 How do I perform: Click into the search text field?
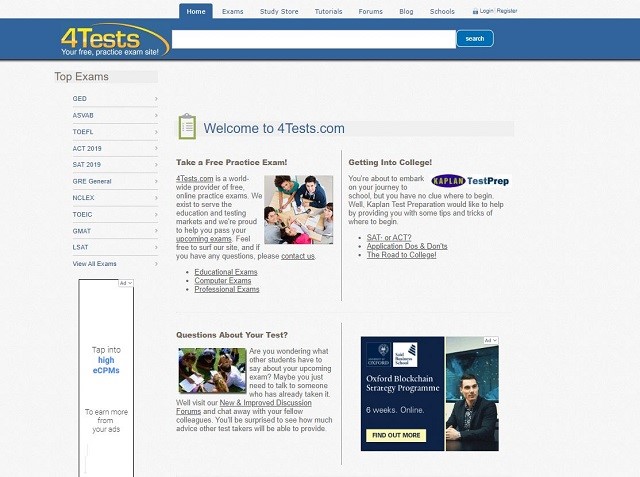point(313,39)
